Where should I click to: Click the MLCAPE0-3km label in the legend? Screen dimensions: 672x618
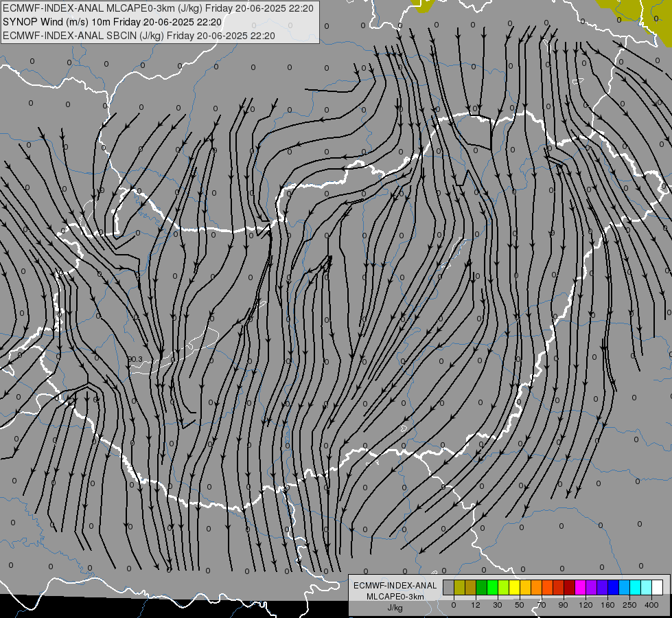click(x=395, y=597)
